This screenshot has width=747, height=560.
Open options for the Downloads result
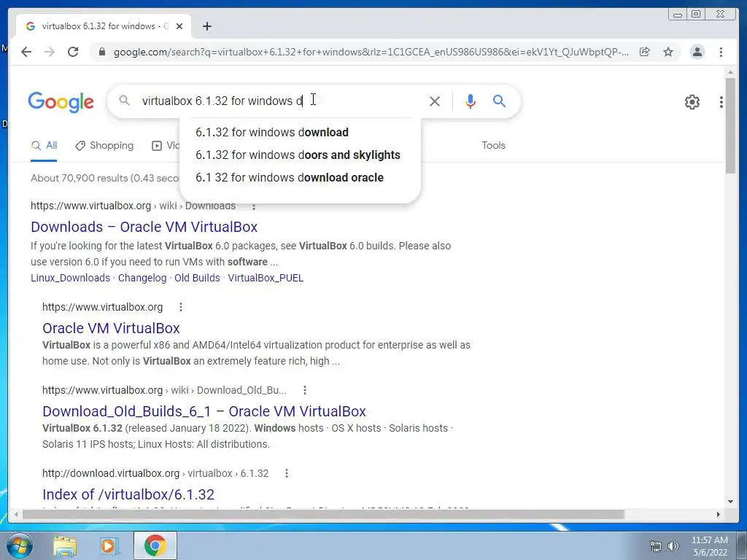click(254, 206)
